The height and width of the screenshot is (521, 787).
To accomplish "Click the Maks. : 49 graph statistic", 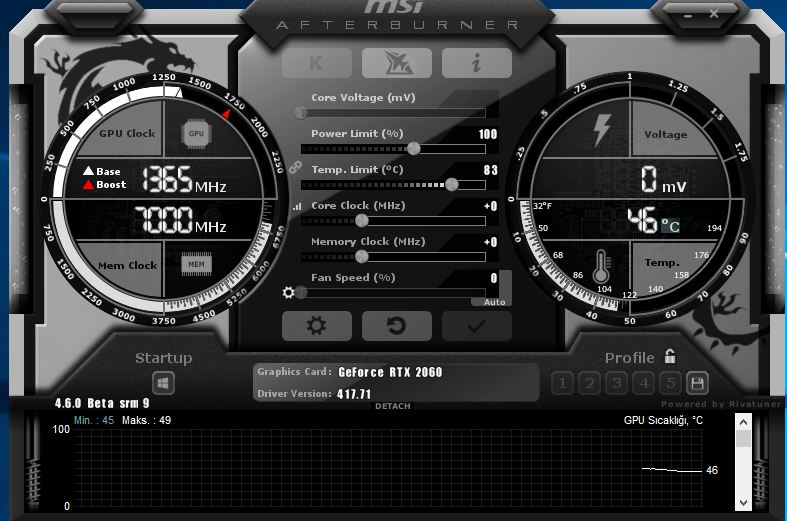I will pyautogui.click(x=147, y=420).
